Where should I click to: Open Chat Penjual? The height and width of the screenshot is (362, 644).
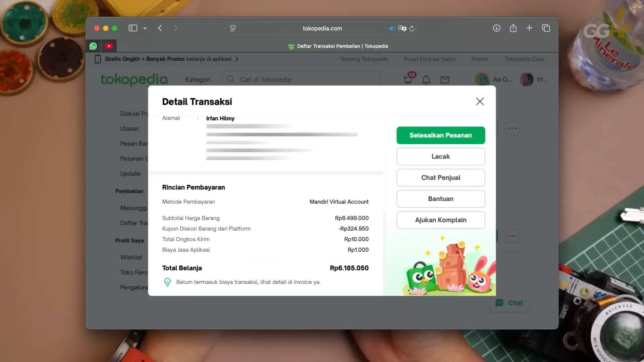click(x=441, y=178)
